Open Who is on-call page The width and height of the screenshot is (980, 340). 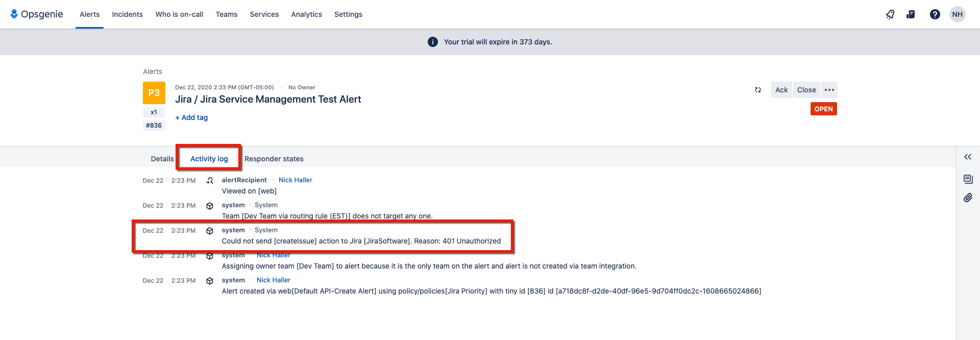point(179,14)
